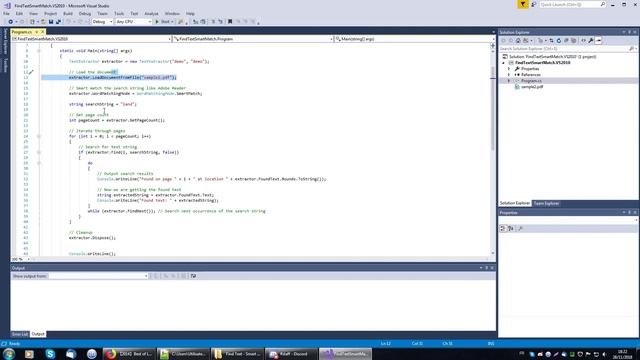
Task: Click the Categorized icon in the Properties panel
Action: (x=503, y=229)
